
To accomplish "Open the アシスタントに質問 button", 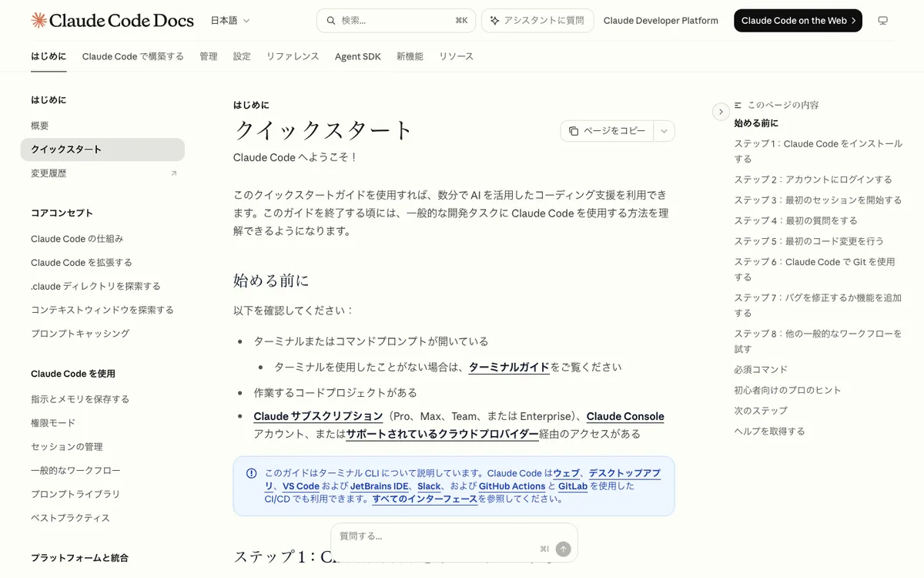I will tap(537, 21).
